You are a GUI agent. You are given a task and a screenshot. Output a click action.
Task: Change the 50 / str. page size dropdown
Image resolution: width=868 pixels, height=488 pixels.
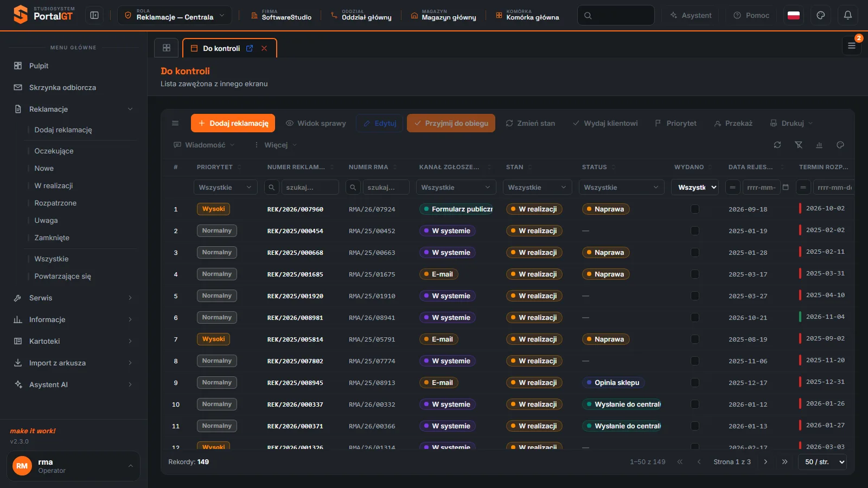point(822,462)
